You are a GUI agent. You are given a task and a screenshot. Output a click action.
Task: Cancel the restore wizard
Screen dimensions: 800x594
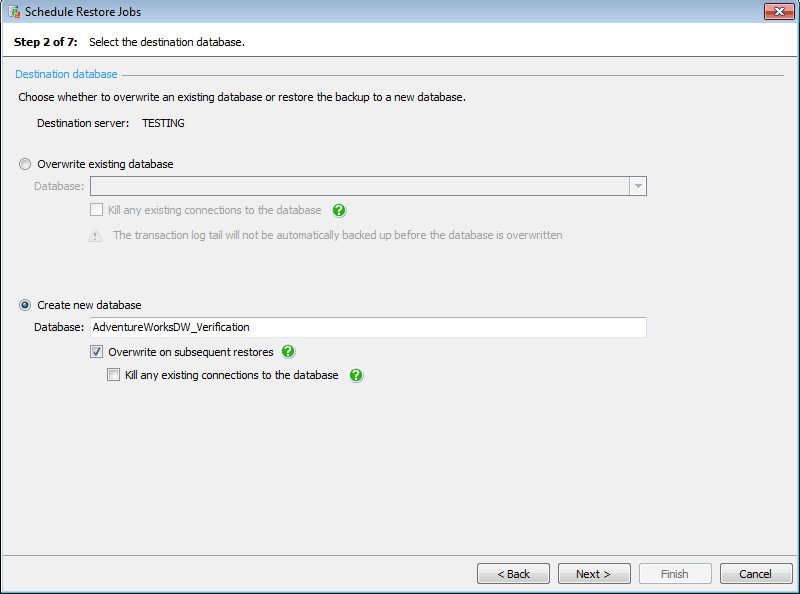coord(756,573)
